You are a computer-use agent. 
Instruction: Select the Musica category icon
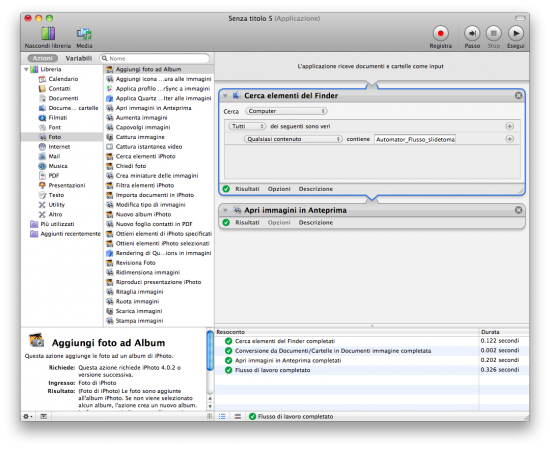(x=42, y=166)
